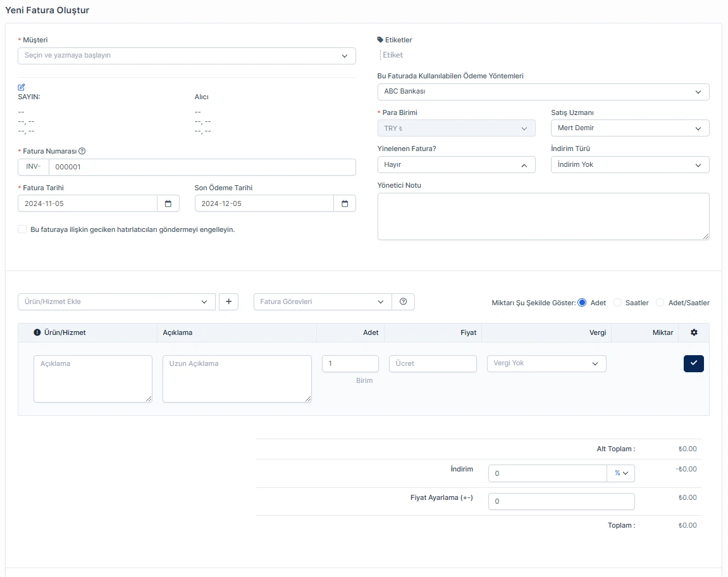Click the help icon next to Fatura Numarası

click(x=82, y=151)
